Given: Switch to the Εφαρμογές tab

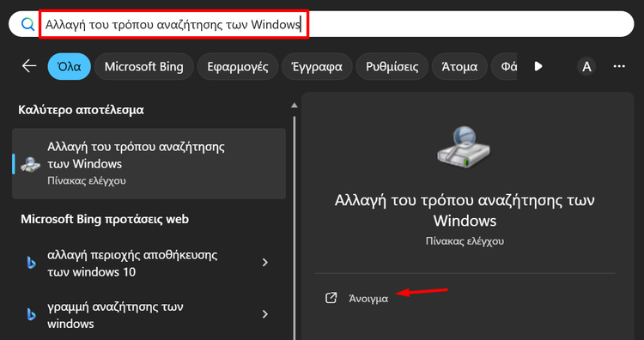Looking at the screenshot, I should pyautogui.click(x=237, y=66).
